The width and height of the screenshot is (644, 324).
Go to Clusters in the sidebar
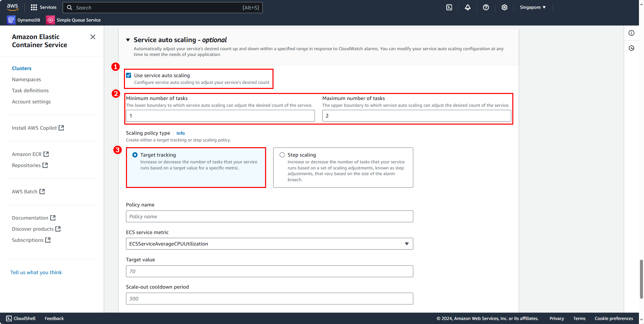tap(22, 68)
